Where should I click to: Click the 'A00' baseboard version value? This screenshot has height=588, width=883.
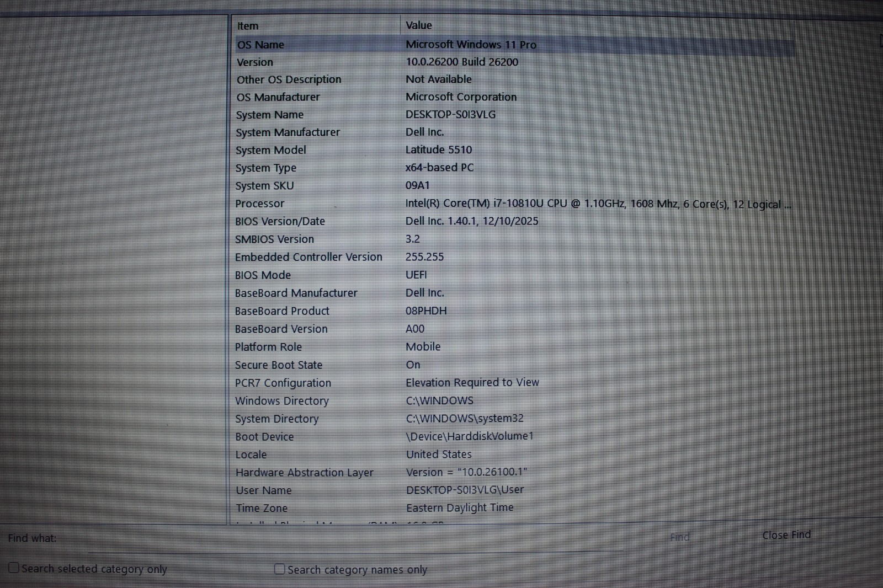click(415, 329)
